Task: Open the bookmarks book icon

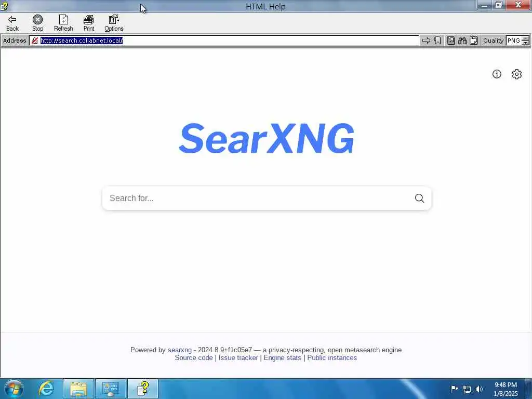Action: tap(450, 41)
